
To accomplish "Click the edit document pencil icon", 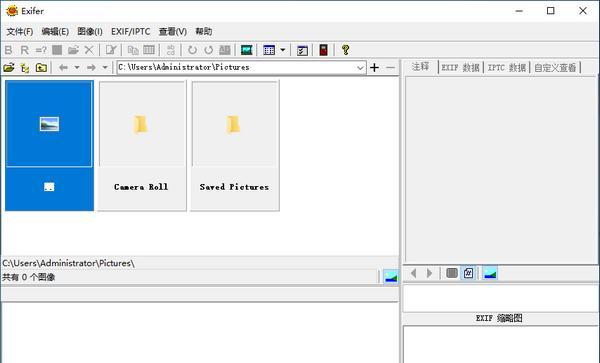I will [111, 50].
